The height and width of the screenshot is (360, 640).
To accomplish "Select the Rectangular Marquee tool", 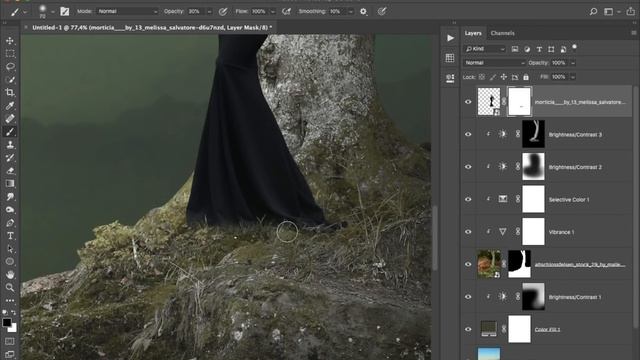I will point(10,54).
